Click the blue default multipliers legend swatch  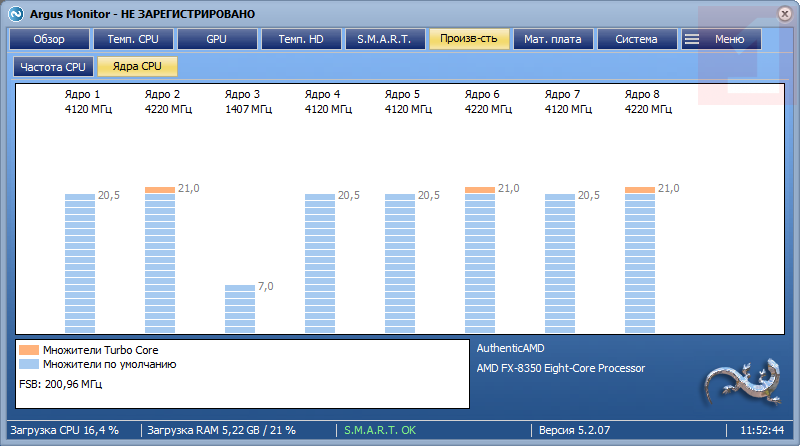(x=29, y=364)
